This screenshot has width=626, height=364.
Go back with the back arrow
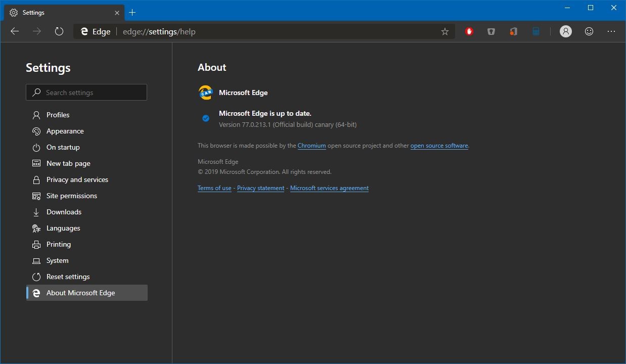[x=15, y=31]
